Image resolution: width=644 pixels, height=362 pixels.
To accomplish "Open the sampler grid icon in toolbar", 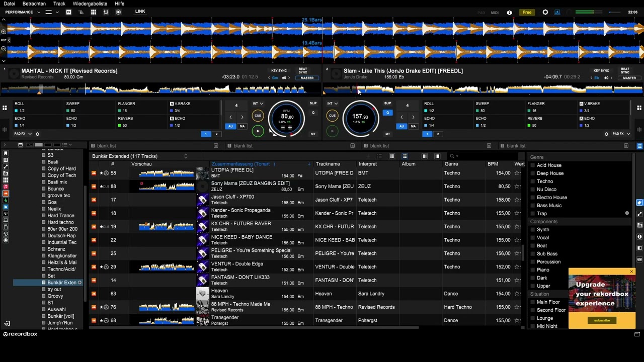I will pyautogui.click(x=94, y=12).
